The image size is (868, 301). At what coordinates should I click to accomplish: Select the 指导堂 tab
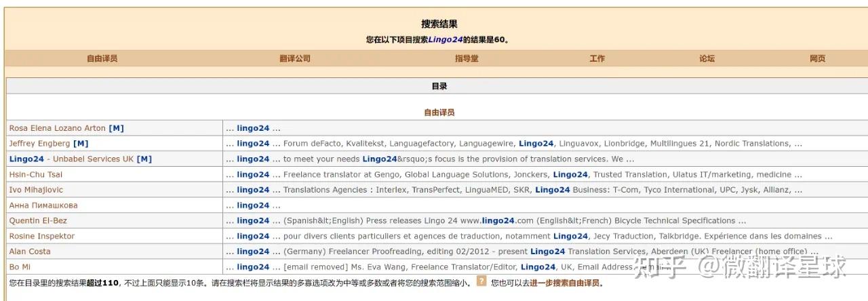point(467,59)
